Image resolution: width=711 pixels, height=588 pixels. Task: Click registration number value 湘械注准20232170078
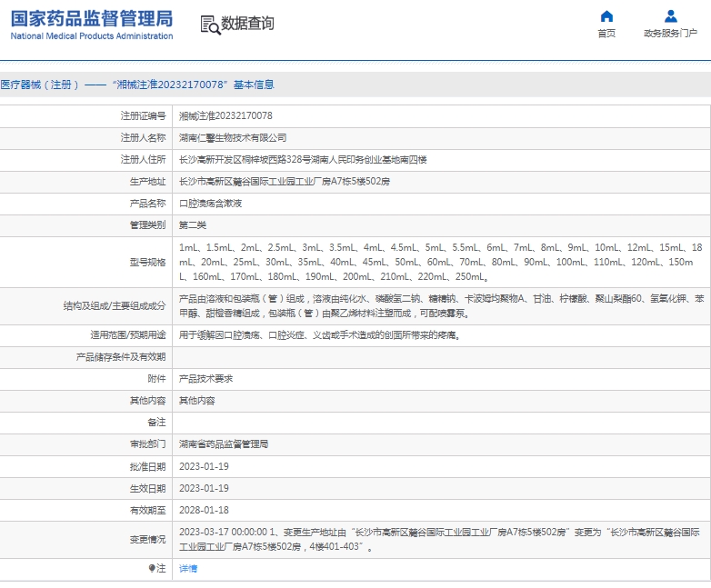225,116
